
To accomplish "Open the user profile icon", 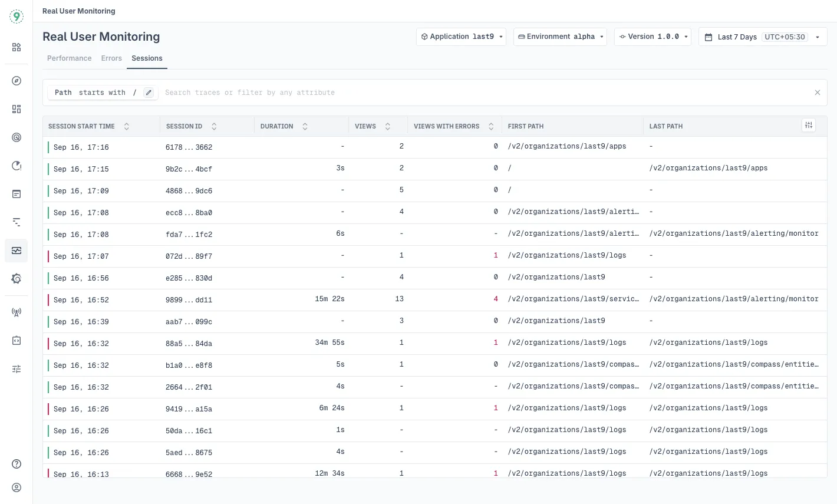I will (x=17, y=487).
